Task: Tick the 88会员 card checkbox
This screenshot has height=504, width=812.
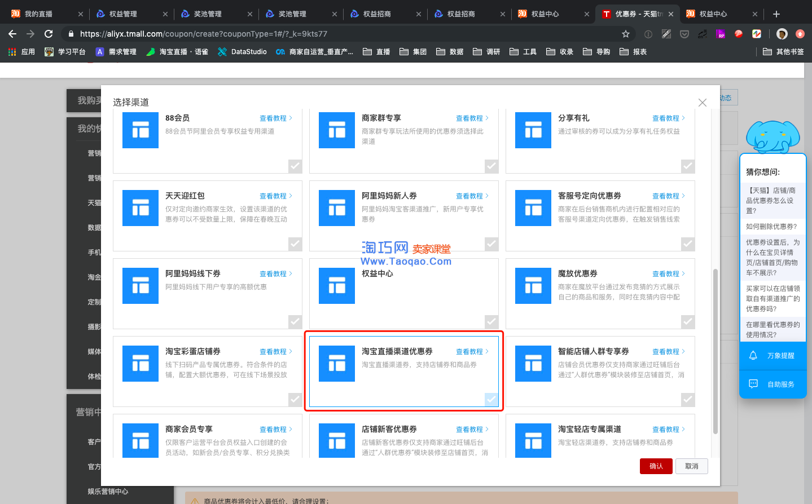Action: pyautogui.click(x=295, y=166)
